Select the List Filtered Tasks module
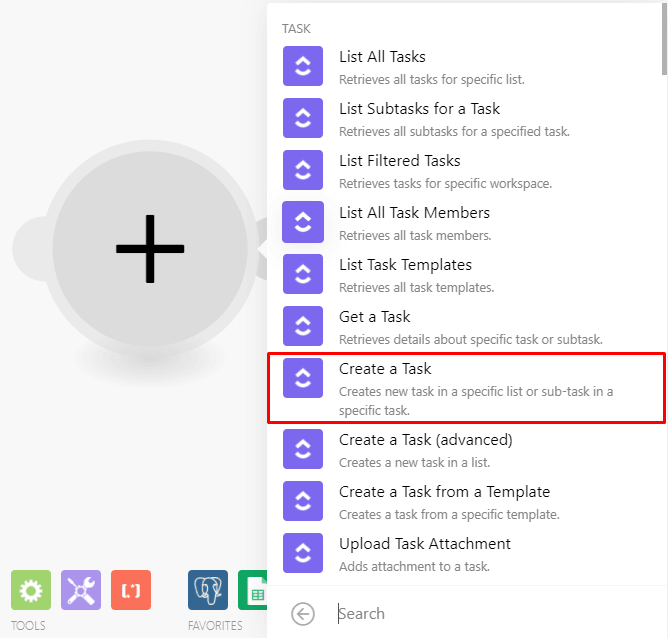The height and width of the screenshot is (638, 668). tap(399, 161)
